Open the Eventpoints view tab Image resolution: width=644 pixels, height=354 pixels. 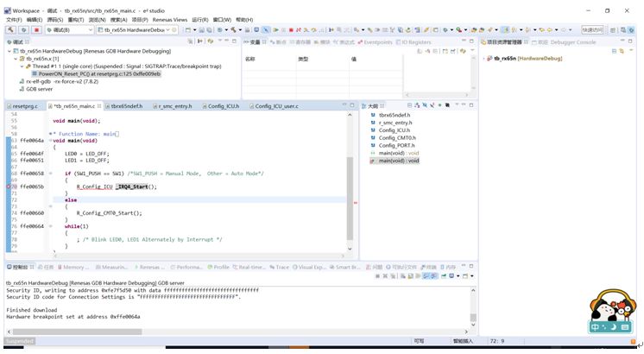click(x=375, y=42)
